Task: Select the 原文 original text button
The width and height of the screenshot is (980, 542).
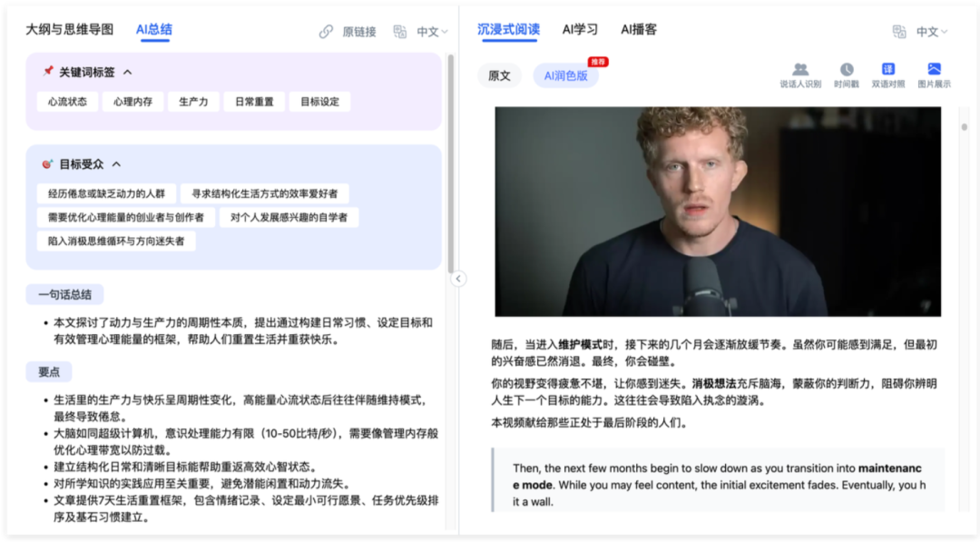Action: 499,75
